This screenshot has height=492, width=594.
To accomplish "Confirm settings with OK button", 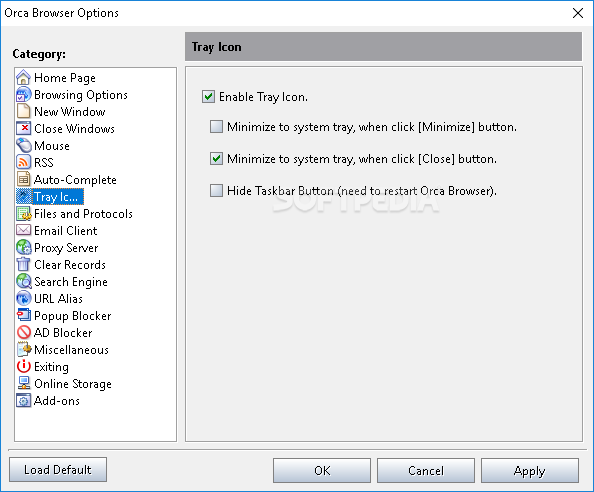I will (x=322, y=470).
